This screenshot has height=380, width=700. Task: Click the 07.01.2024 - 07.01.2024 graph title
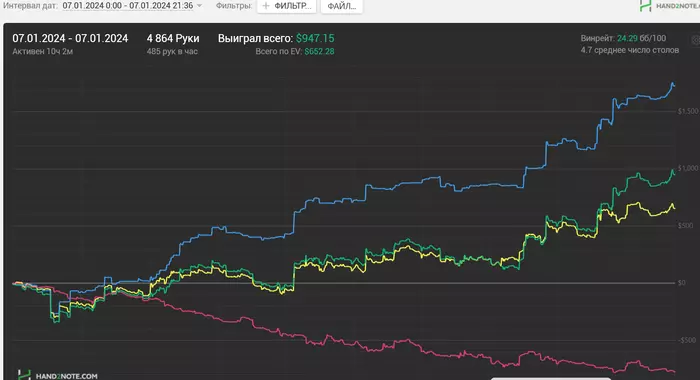pos(70,38)
